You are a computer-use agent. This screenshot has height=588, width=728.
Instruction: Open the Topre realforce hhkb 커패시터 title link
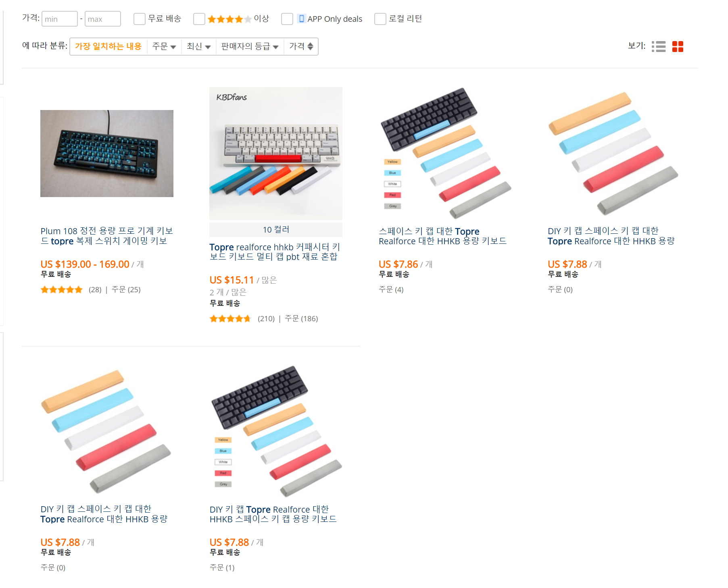pos(275,251)
